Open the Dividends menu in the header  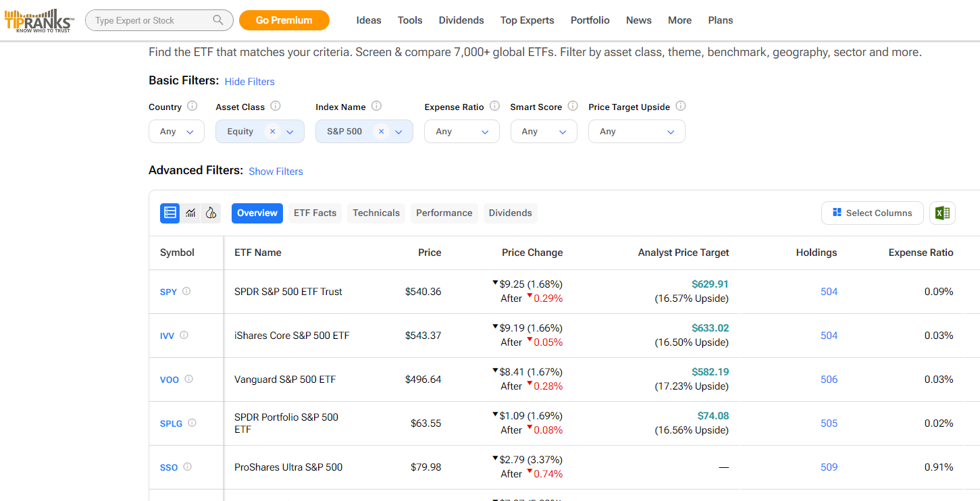pyautogui.click(x=461, y=20)
